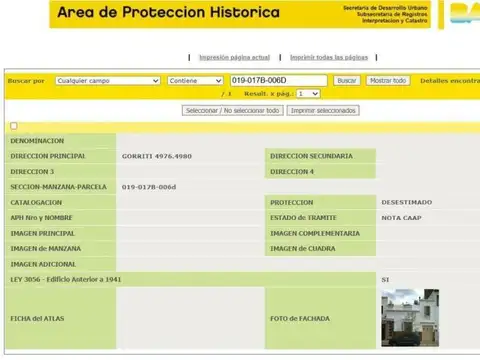Click the 'FOTO de FACHADA' label
The width and height of the screenshot is (480, 360).
300,319
